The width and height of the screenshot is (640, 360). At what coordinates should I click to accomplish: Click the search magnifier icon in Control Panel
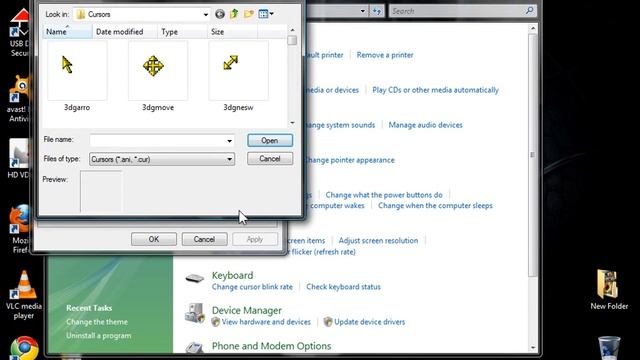click(529, 11)
